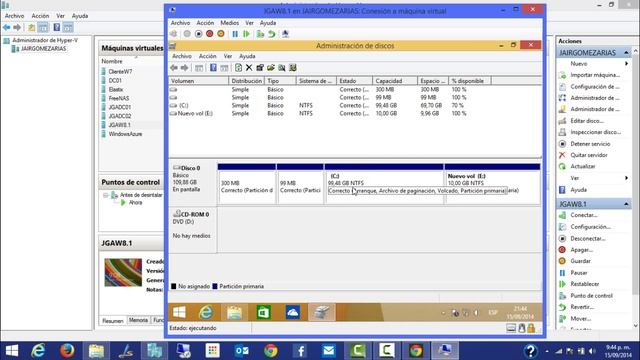Screen dimensions: 640x360
Task: Click the Capacidad column header
Action: pos(395,81)
